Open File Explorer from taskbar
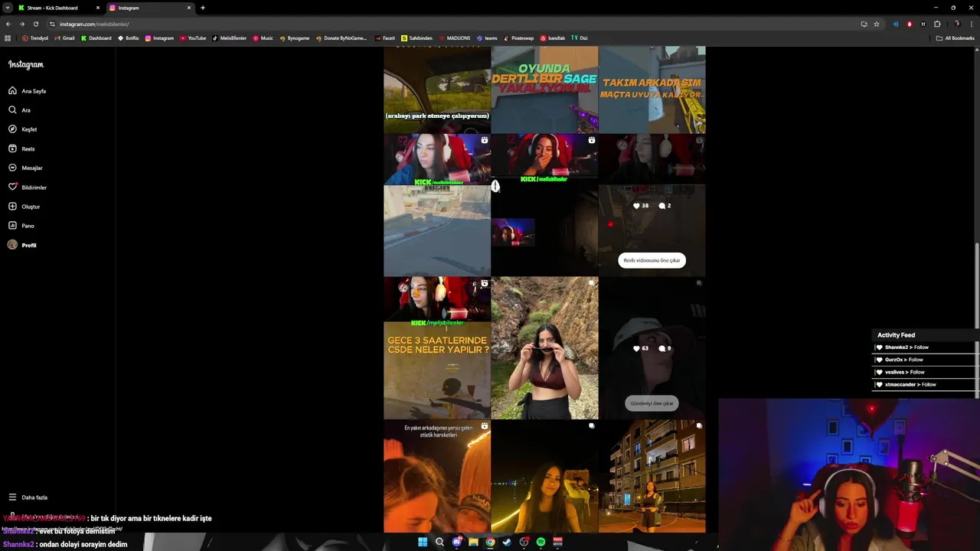980x551 pixels. [x=473, y=542]
